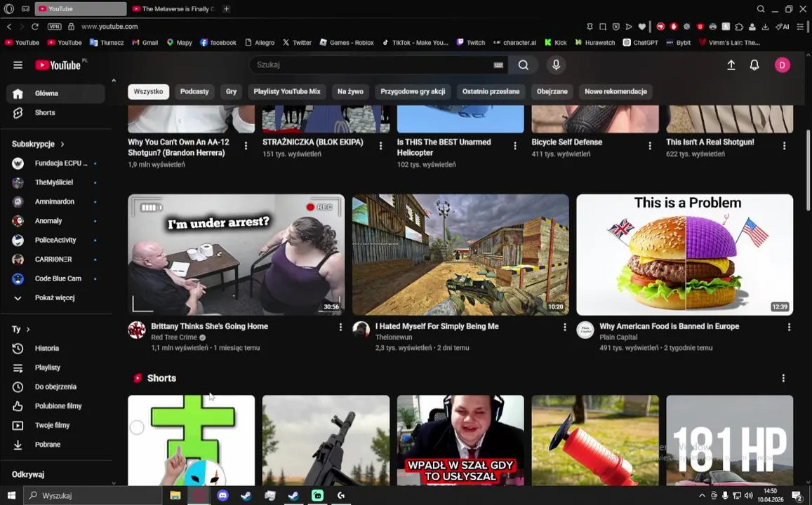Open the on-screen keyboard icon in search box
Viewport: 812px width, 505px height.
coord(498,65)
